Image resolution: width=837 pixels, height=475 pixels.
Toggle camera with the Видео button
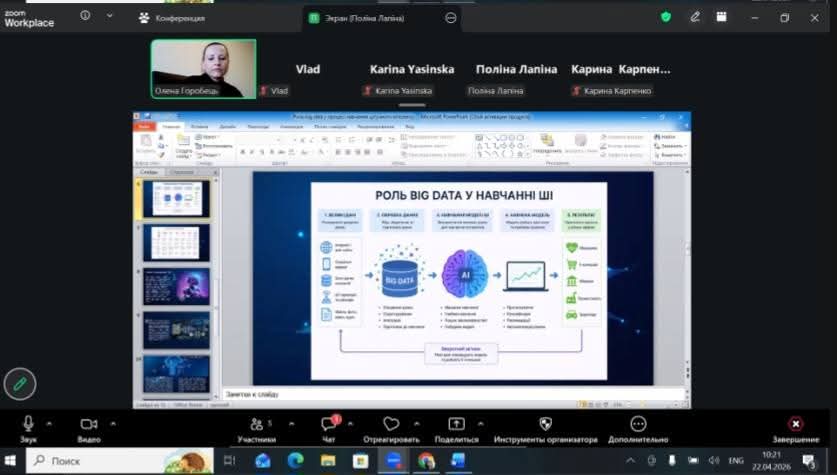coord(89,424)
